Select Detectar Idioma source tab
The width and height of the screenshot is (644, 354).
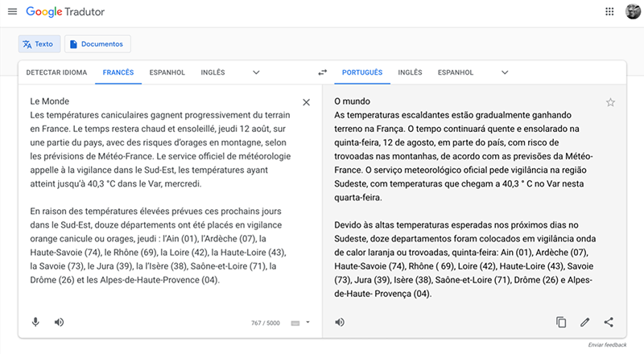pos(56,72)
